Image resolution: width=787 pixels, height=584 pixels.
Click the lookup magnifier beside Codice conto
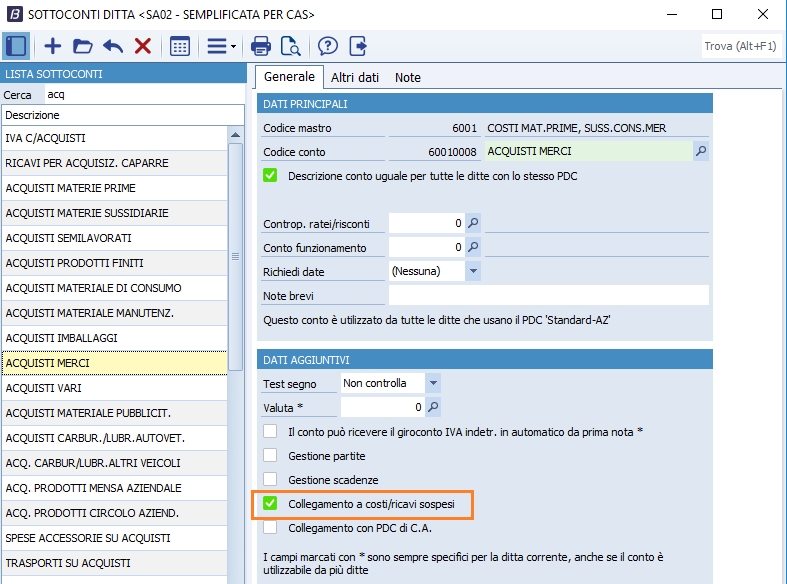701,151
